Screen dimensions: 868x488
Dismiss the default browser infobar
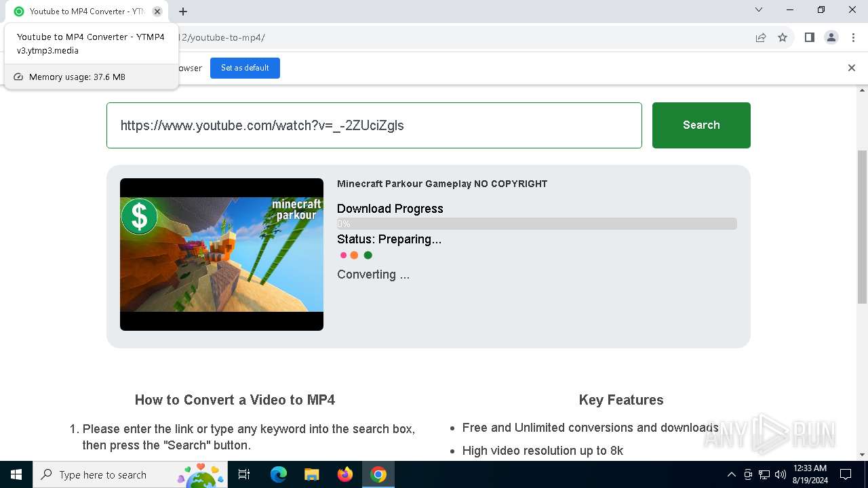[x=852, y=68]
